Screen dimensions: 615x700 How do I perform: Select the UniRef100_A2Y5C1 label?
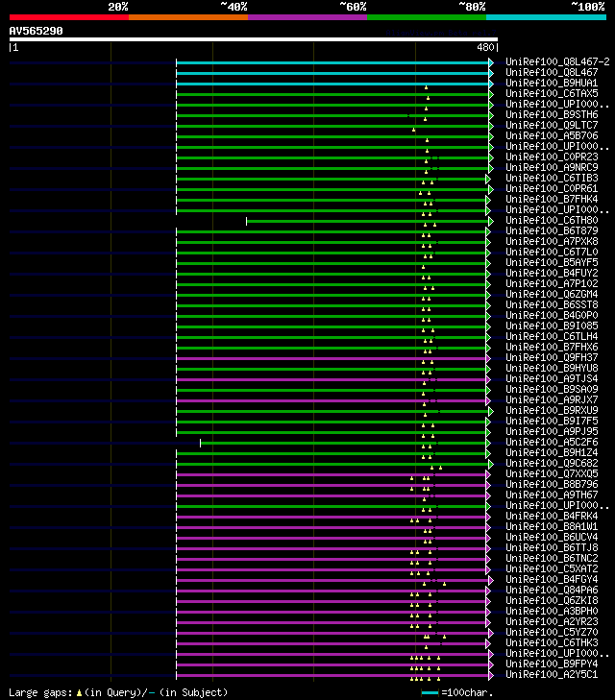pos(552,674)
